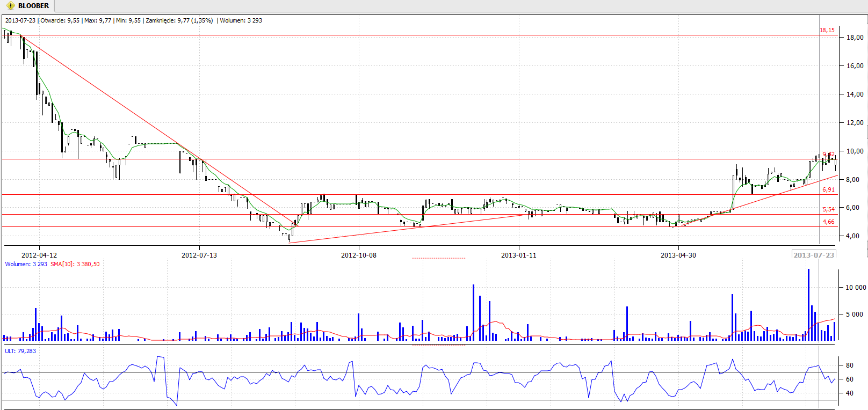
Task: Click the 18,15 resistance level label
Action: click(x=827, y=30)
